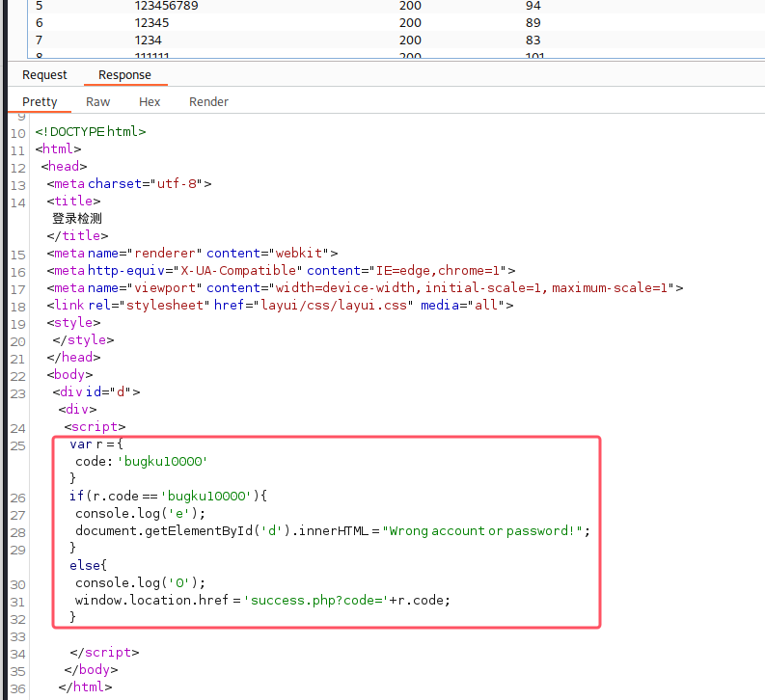Click the closing /html tag line
765x700 pixels.
coord(86,687)
